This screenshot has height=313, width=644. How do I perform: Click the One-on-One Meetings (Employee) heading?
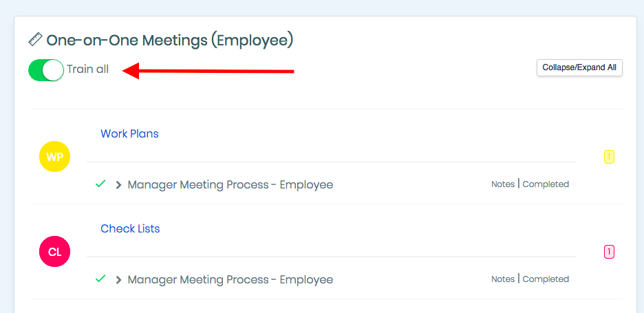coord(170,41)
